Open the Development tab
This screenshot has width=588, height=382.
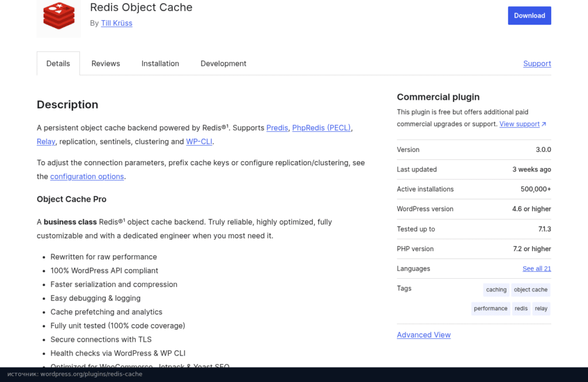point(223,64)
